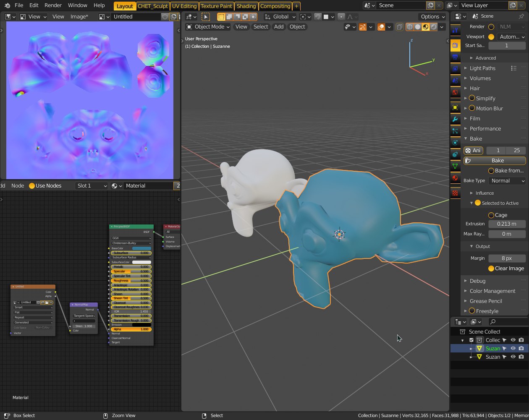
Task: Toggle X-Ray in the 3D viewport
Action: 399,27
